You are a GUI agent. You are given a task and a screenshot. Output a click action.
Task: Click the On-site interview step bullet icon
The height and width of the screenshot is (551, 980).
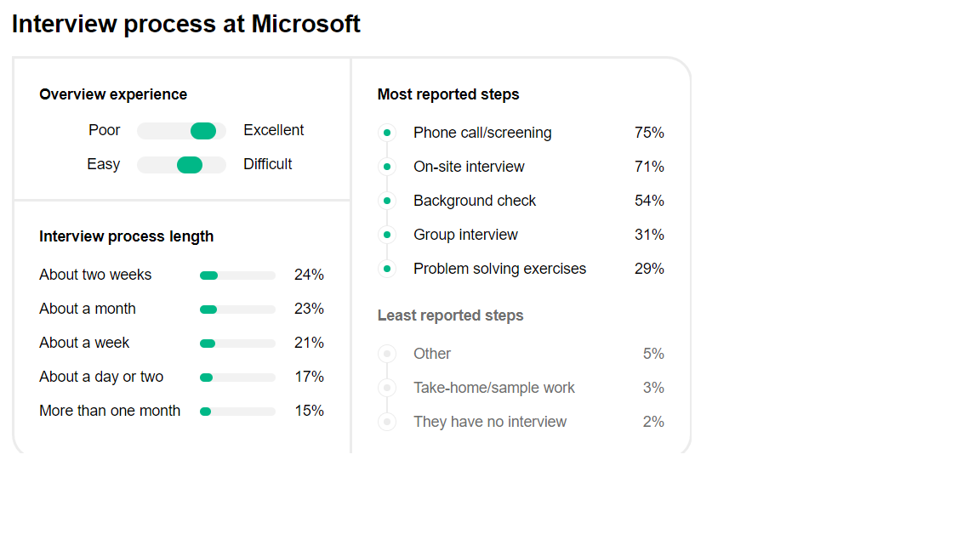pos(387,167)
